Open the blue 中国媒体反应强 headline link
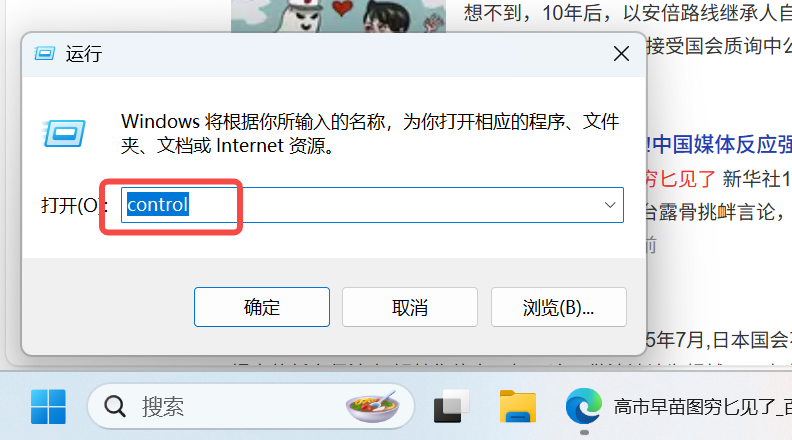The width and height of the screenshot is (792, 440). click(x=721, y=145)
